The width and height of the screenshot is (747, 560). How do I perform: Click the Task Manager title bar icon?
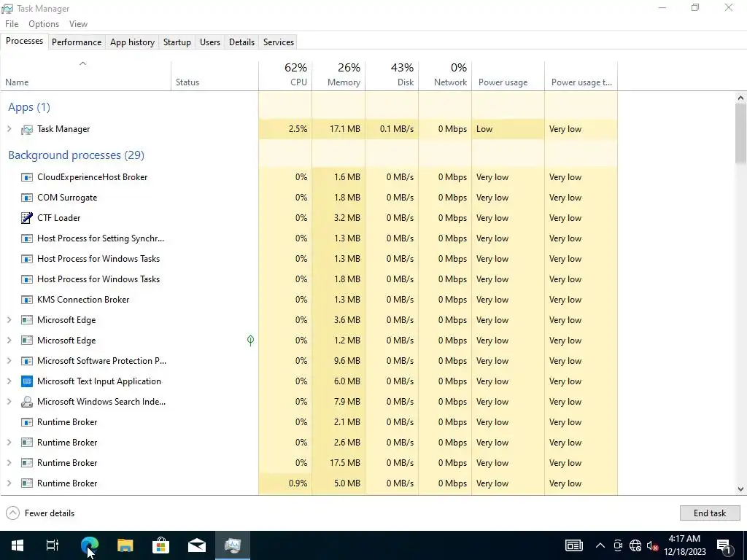click(x=7, y=9)
